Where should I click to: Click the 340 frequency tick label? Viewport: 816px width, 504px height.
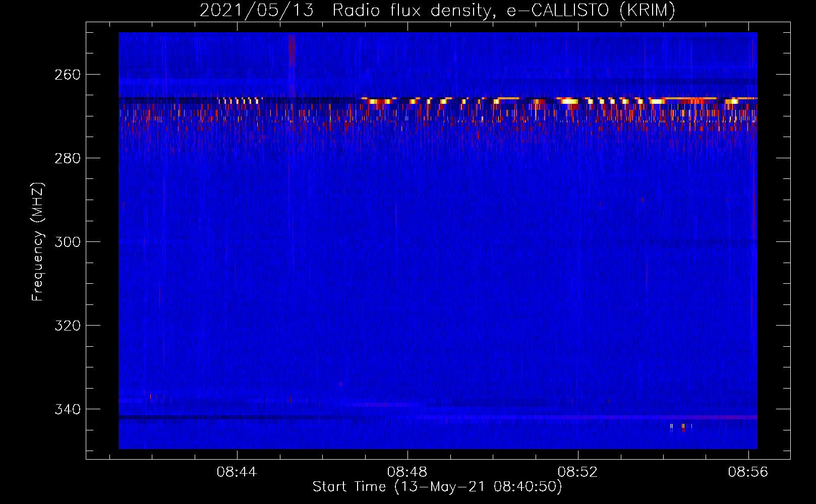click(67, 409)
